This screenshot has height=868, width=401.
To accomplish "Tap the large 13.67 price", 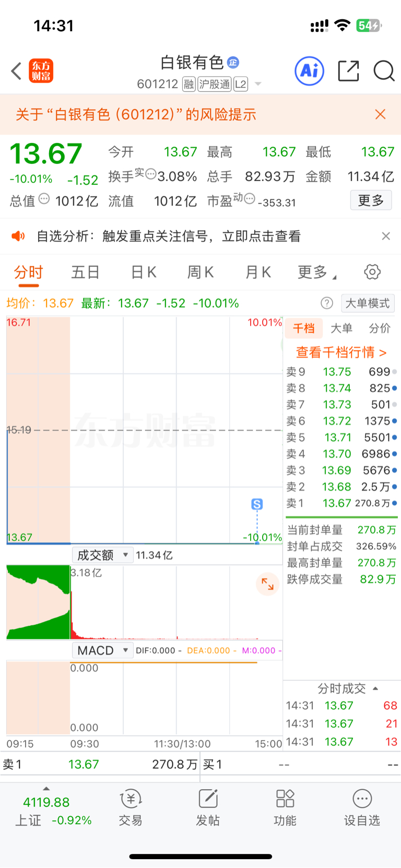I will (46, 153).
